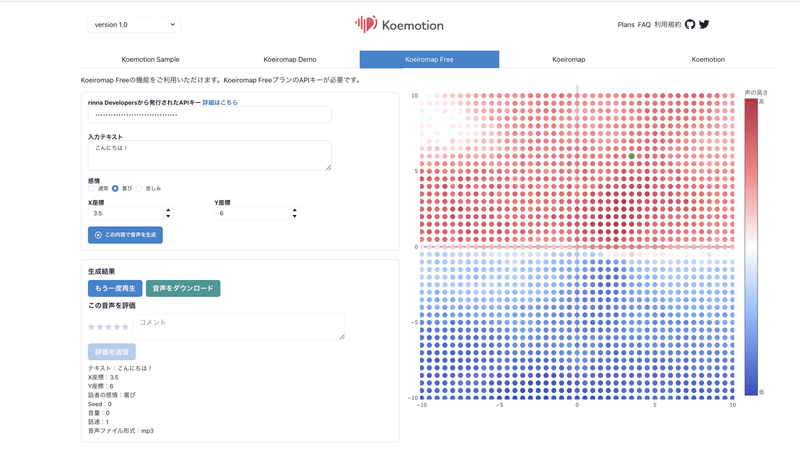This screenshot has height=451, width=800.
Task: Click the 入力テキスト box resize handle
Action: point(328,167)
